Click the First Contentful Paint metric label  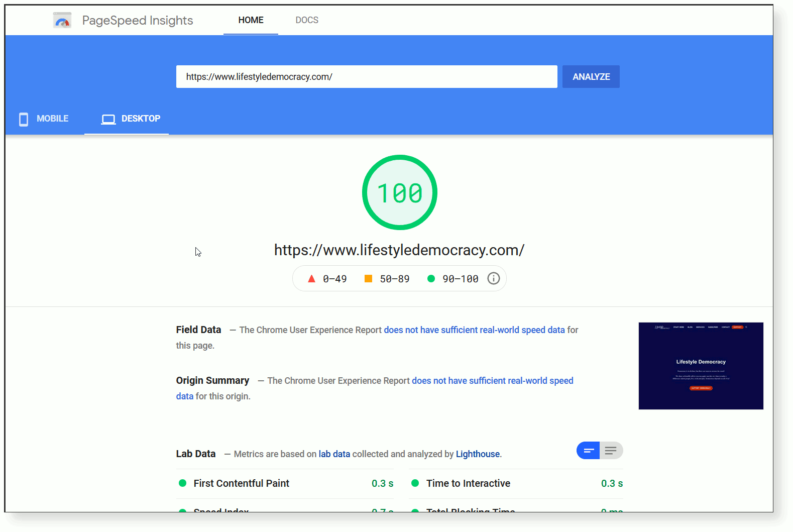(242, 483)
